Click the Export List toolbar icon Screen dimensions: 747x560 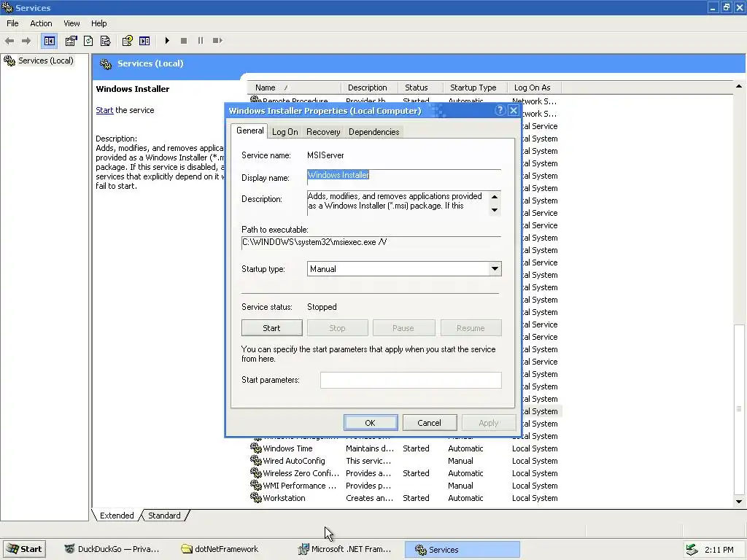105,41
